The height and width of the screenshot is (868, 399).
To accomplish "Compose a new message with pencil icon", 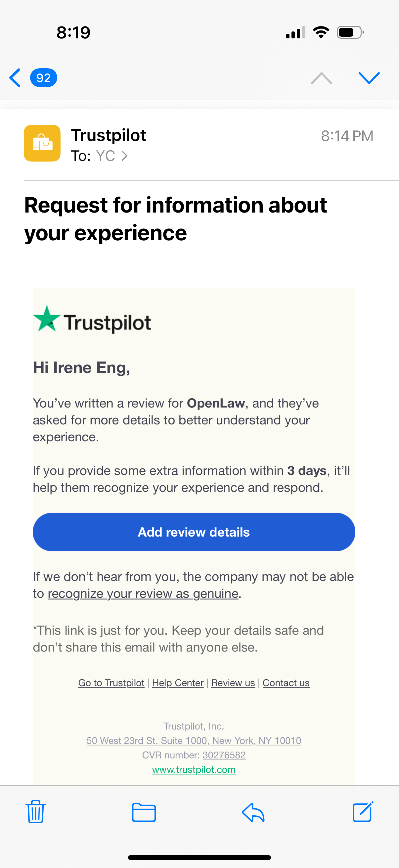I will point(363,811).
